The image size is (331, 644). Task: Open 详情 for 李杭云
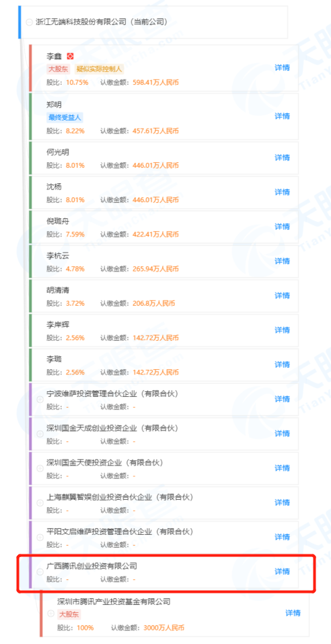282,261
